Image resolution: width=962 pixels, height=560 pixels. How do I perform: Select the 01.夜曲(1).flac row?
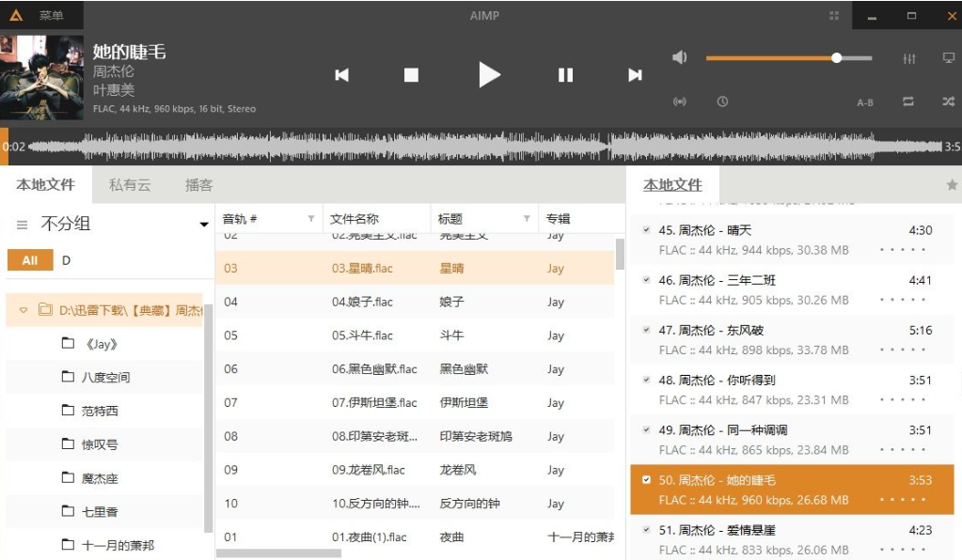[415, 537]
